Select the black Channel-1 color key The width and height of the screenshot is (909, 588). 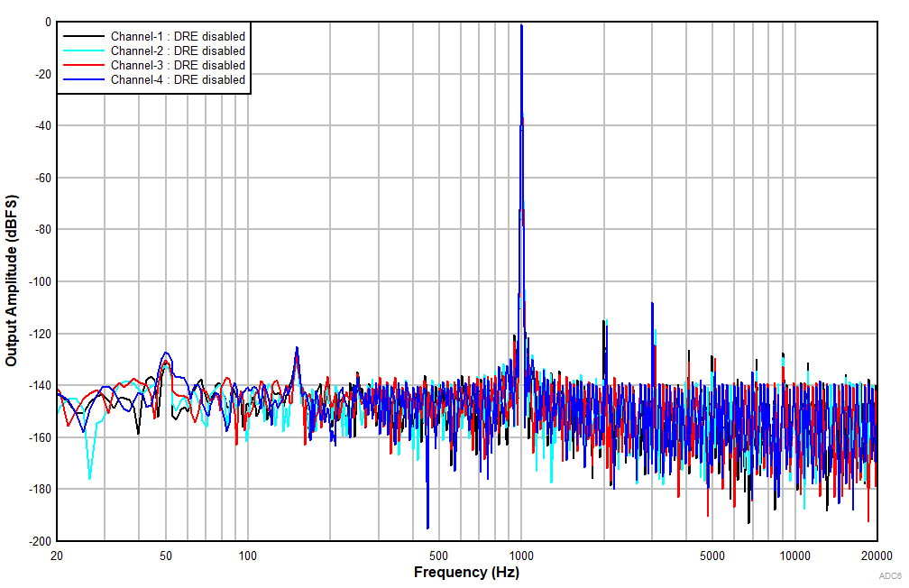click(x=86, y=37)
